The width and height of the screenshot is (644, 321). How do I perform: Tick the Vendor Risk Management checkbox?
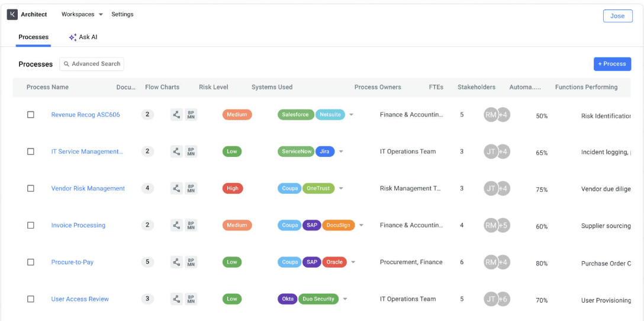[31, 189]
